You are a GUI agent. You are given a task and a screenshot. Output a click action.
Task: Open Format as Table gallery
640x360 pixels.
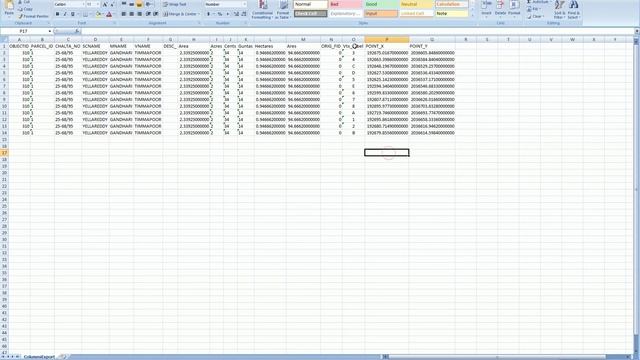[283, 10]
